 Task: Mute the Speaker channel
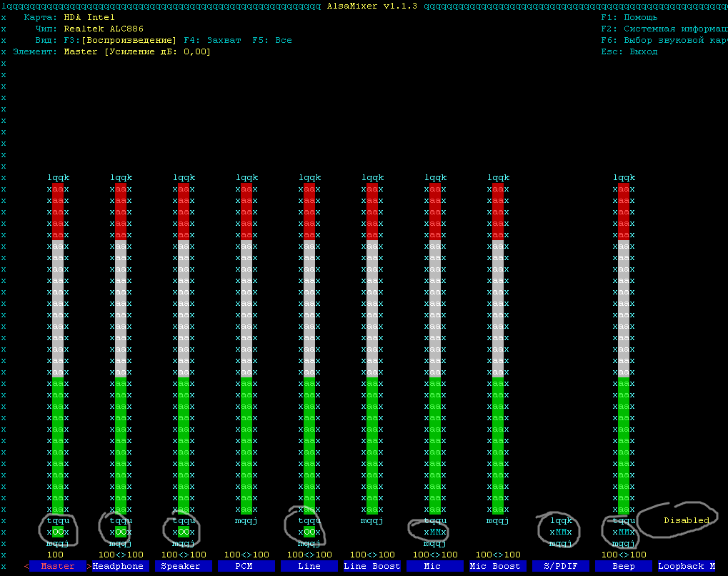(184, 532)
